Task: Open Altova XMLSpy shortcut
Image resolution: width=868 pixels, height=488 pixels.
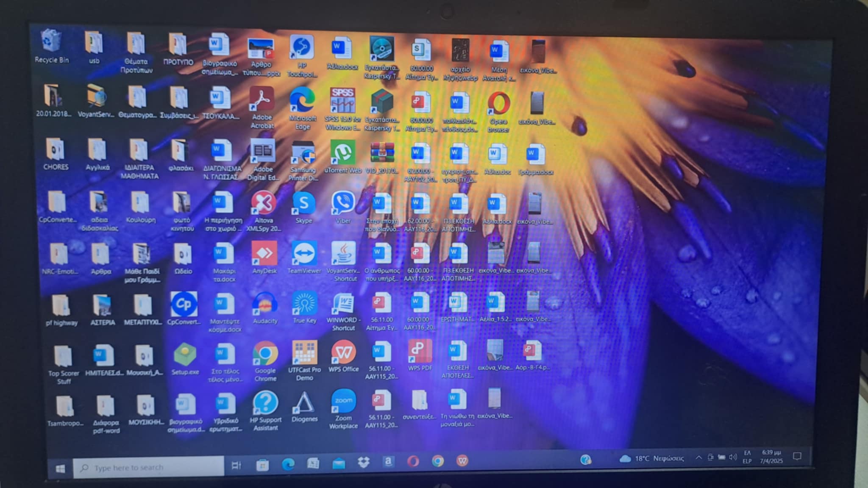Action: [264, 211]
